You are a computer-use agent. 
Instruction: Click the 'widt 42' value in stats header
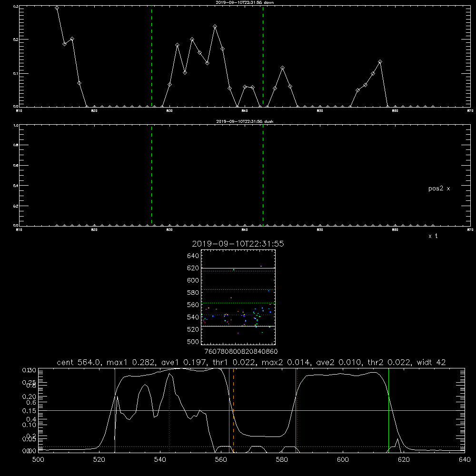pos(431,362)
